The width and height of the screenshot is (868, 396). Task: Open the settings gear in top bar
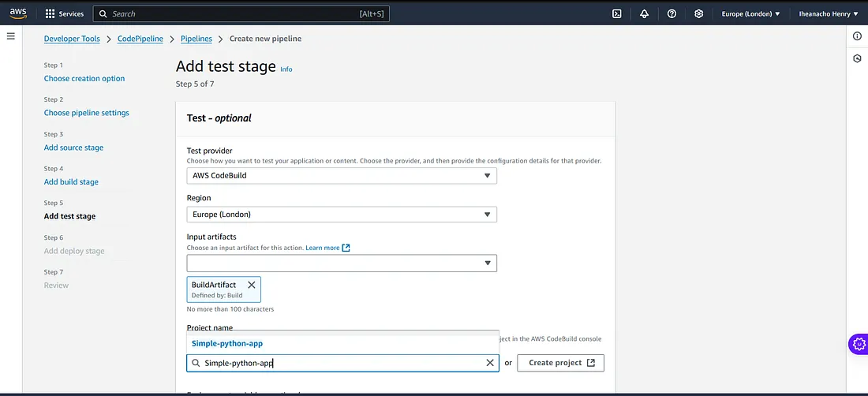tap(698, 14)
